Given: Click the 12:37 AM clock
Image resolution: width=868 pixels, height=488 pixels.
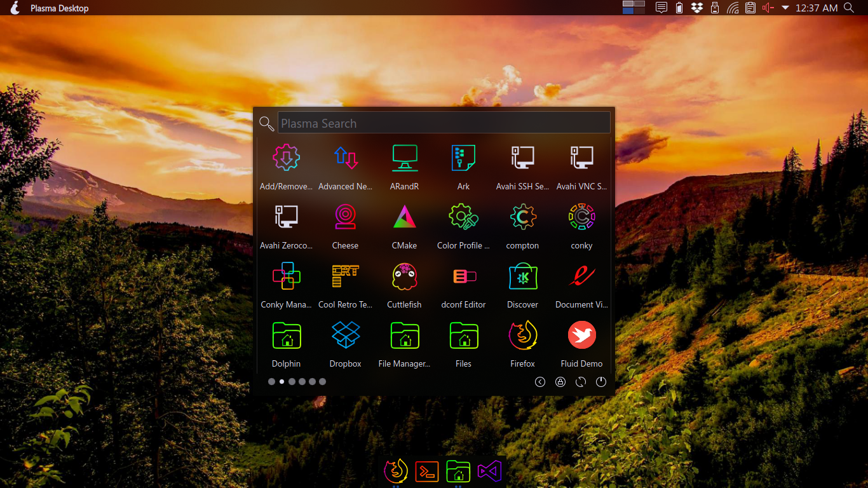Looking at the screenshot, I should click(817, 8).
